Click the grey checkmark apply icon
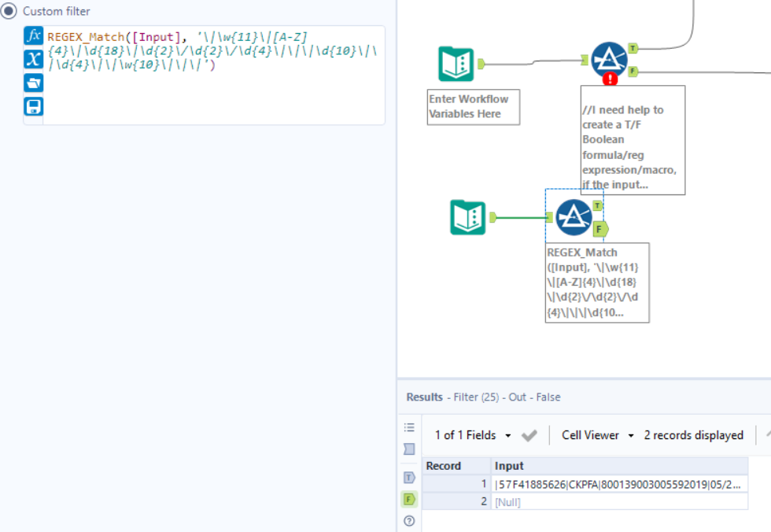The width and height of the screenshot is (771, 532). [529, 436]
